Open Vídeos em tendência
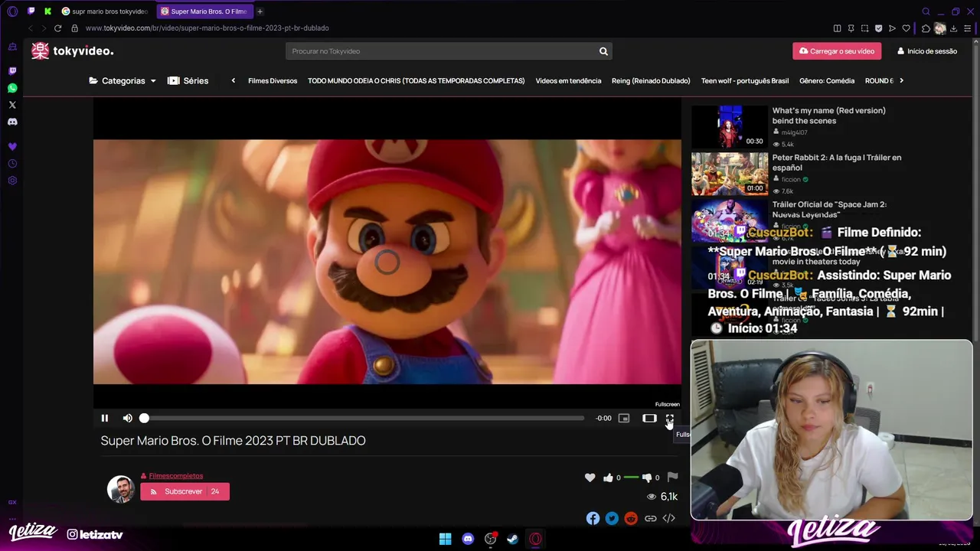 click(568, 80)
